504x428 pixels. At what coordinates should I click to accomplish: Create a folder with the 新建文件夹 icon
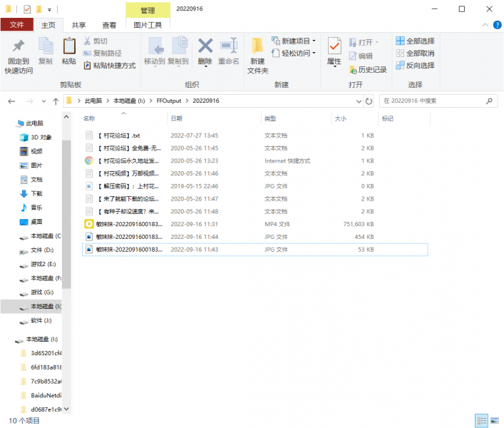tap(257, 47)
